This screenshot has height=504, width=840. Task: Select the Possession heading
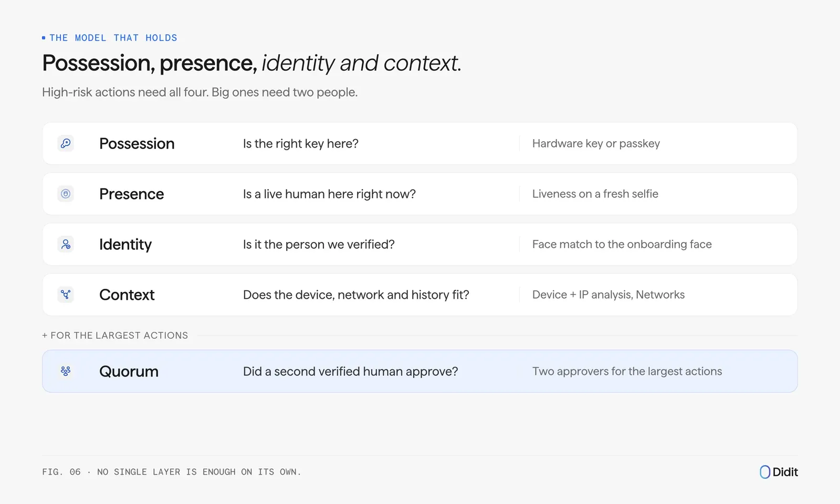click(x=137, y=143)
